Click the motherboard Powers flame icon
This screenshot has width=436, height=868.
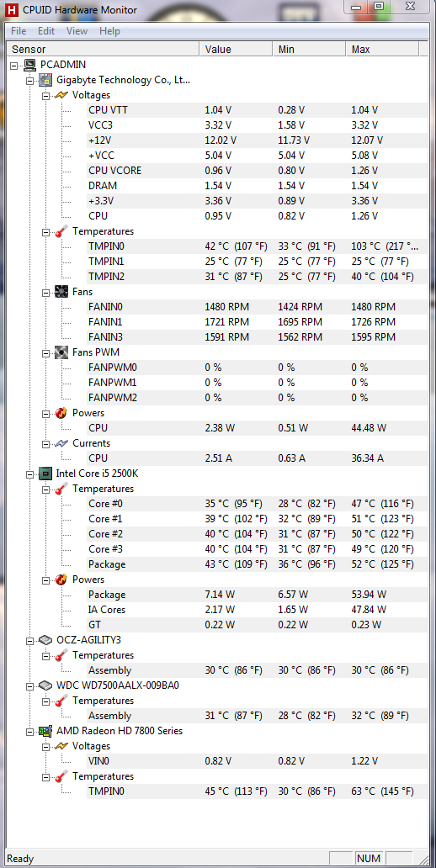pyautogui.click(x=61, y=413)
